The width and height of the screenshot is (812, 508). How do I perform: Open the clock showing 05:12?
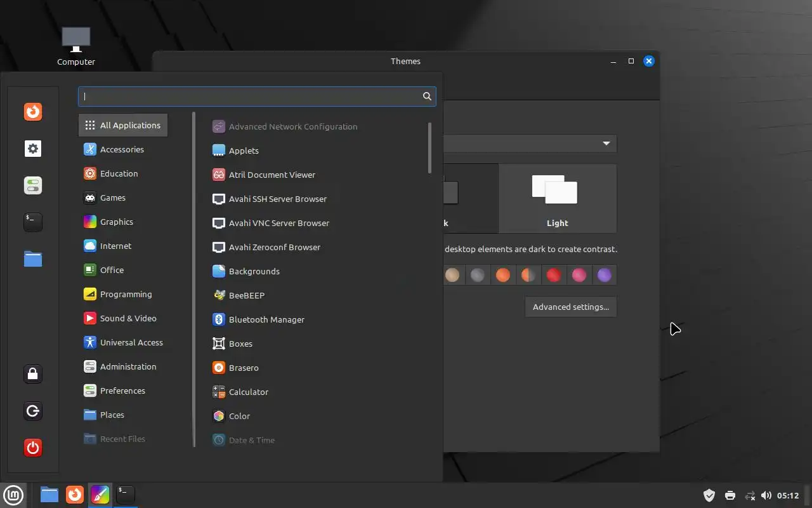pos(788,495)
